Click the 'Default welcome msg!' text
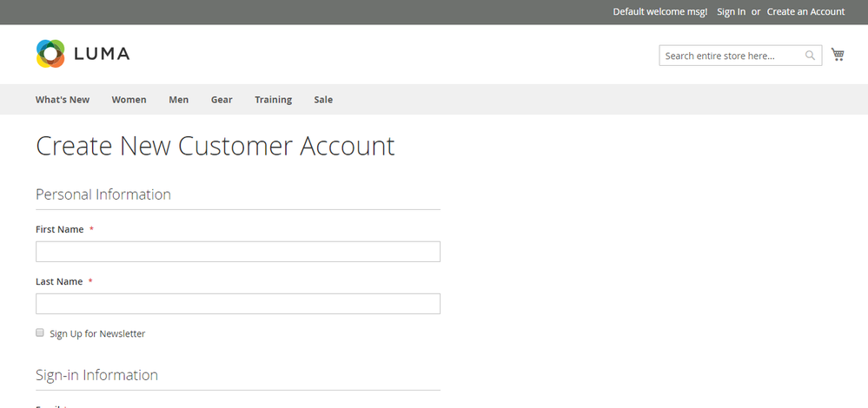Image resolution: width=868 pixels, height=408 pixels. click(x=659, y=11)
